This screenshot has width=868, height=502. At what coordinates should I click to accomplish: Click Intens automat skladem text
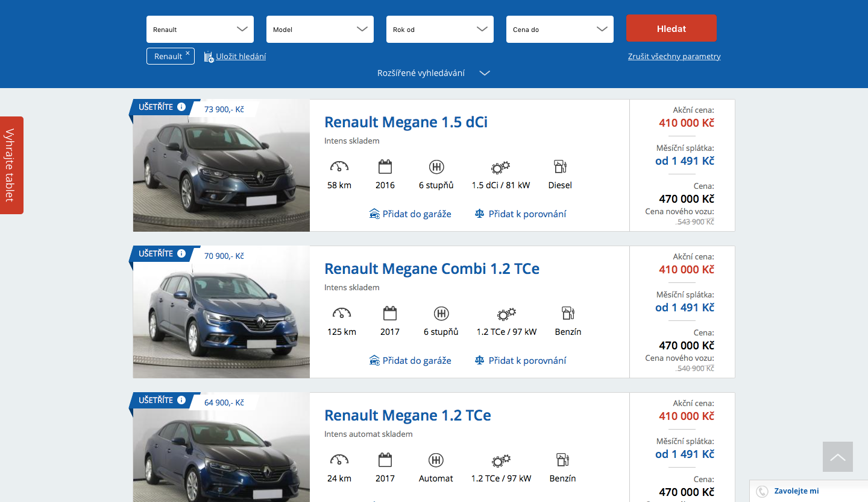coord(368,434)
